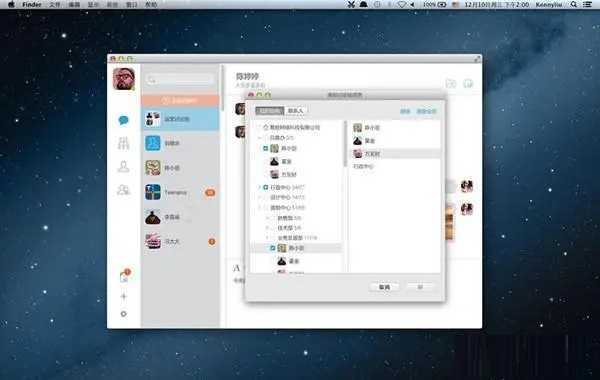Click the tree panel vertical scrollbar in dialog
Image resolution: width=600 pixels, height=380 pixels.
pos(345,144)
